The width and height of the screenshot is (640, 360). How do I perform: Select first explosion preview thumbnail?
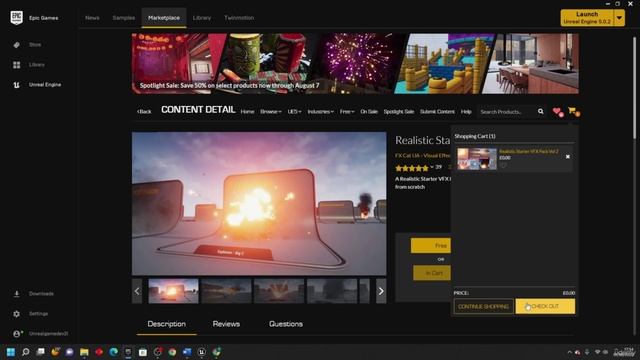[x=173, y=291]
